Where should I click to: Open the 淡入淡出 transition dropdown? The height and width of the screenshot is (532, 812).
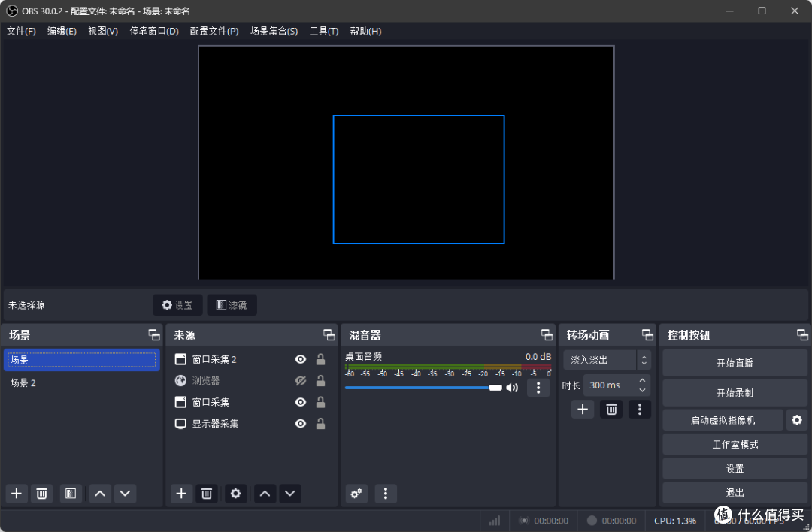[607, 360]
